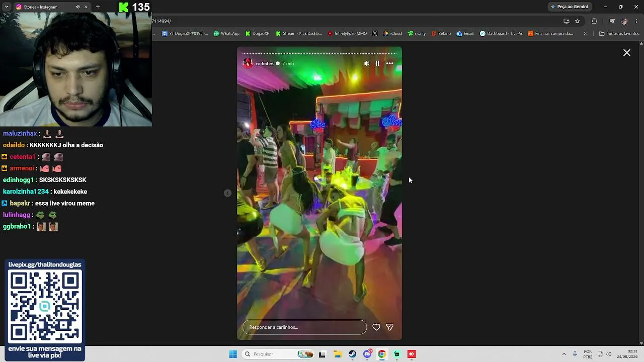Open Task View on the taskbar
The image size is (644, 362).
pos(322,354)
